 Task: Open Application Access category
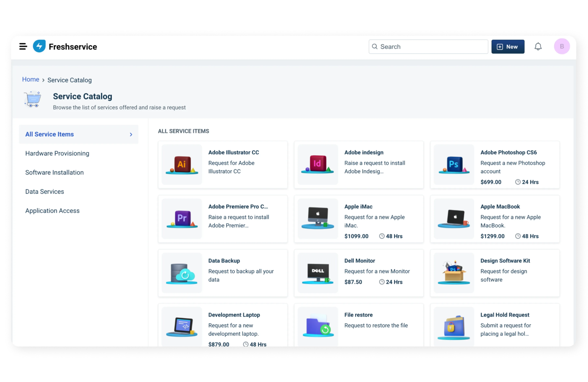point(52,211)
